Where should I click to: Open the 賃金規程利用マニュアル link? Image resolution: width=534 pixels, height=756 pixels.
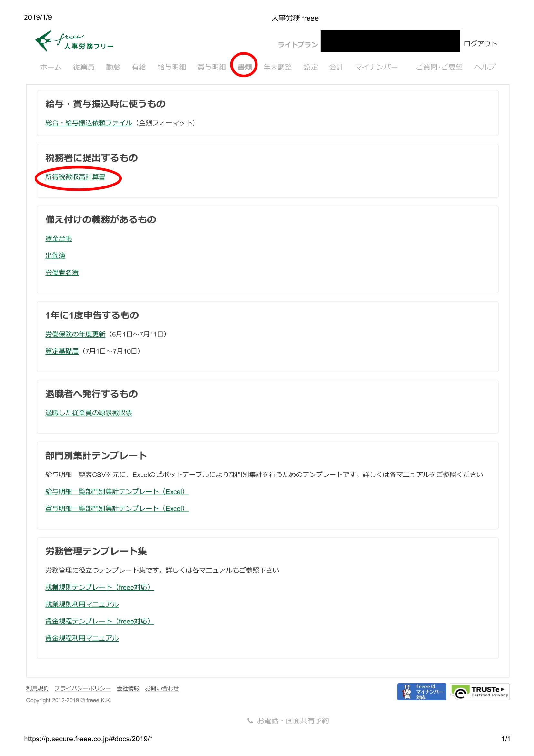coord(82,638)
